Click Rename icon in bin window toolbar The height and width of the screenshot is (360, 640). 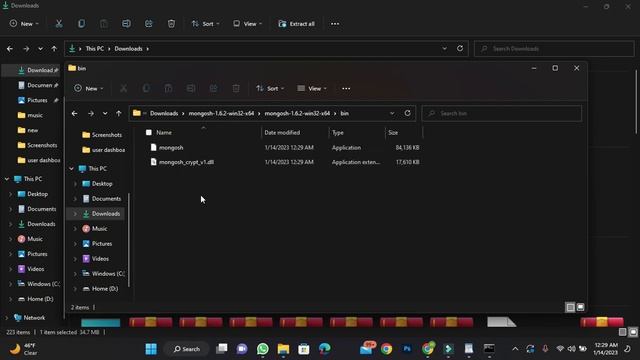point(191,88)
